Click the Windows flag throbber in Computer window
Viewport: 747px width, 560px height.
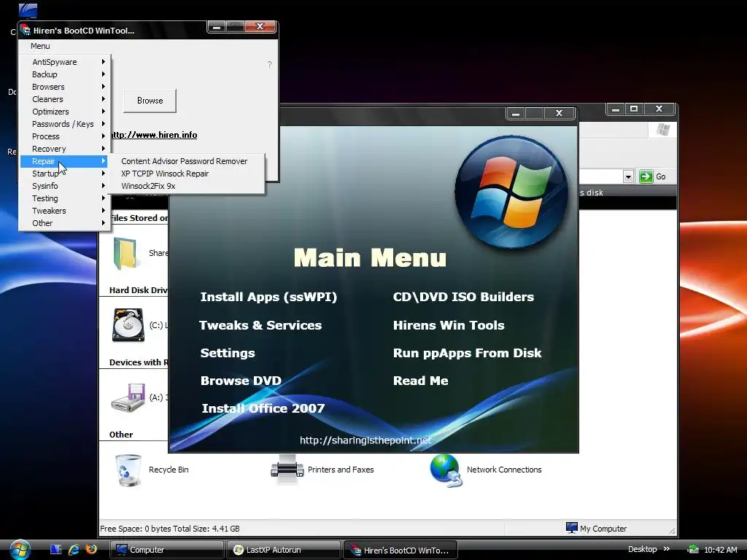(662, 130)
